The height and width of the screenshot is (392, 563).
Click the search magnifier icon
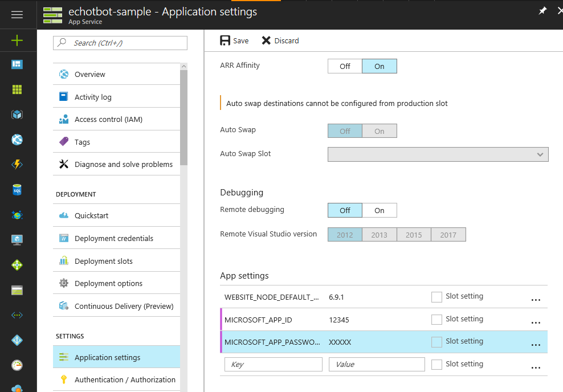[x=62, y=42]
